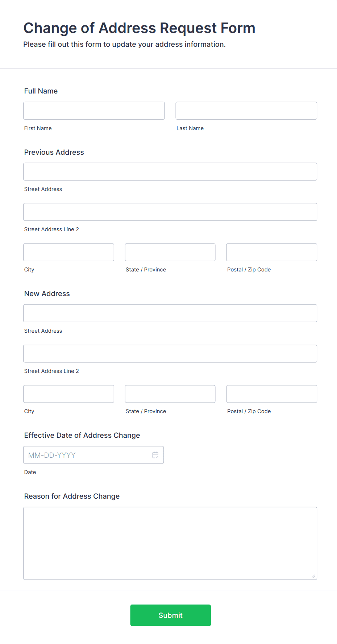
Task: Click the Previous Address Street Address Line 2
Action: (170, 212)
